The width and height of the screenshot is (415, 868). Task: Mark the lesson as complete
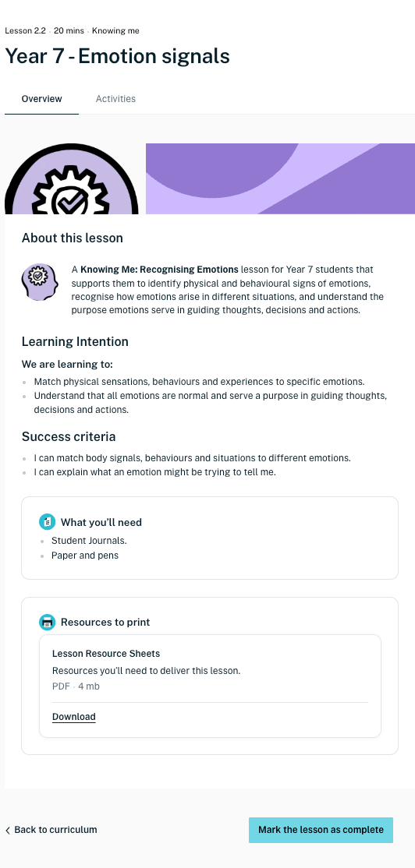pyautogui.click(x=321, y=830)
